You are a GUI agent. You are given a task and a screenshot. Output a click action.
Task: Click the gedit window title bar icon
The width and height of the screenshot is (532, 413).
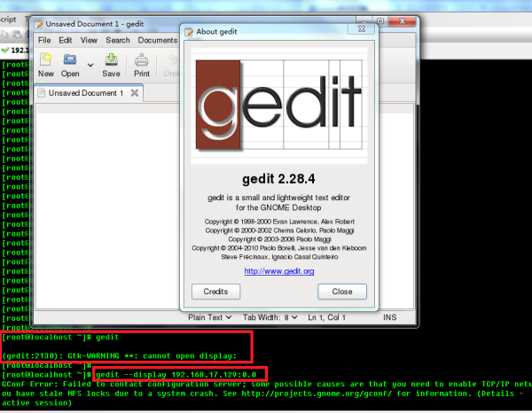pos(38,24)
